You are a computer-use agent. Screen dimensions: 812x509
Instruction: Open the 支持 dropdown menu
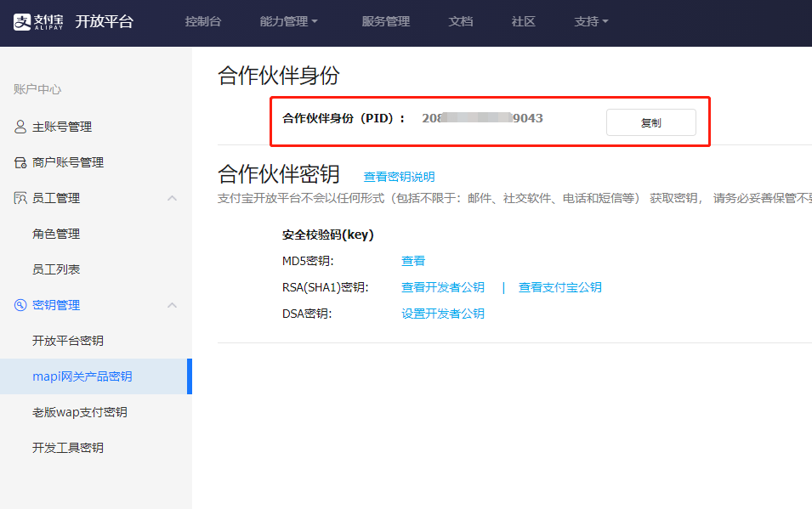(591, 22)
